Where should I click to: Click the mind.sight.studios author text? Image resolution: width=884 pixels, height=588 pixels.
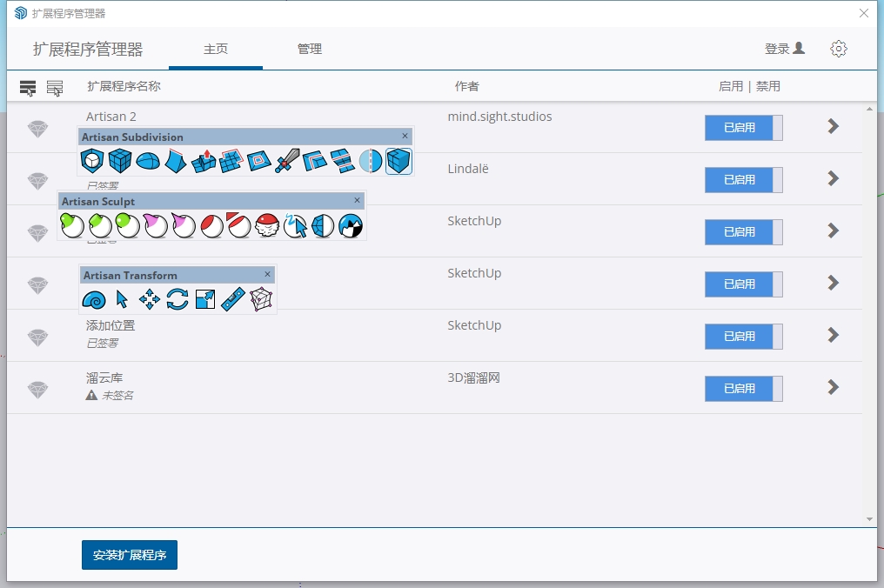tap(499, 117)
